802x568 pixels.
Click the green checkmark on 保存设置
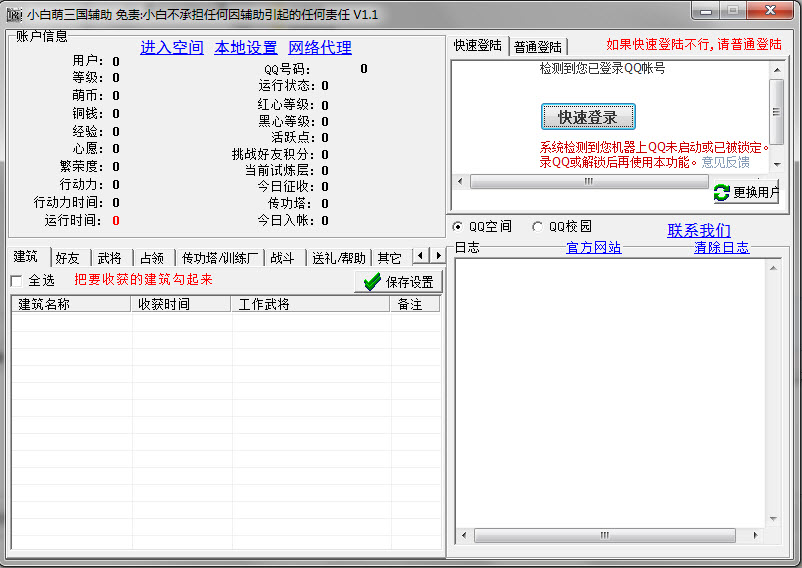coord(372,282)
